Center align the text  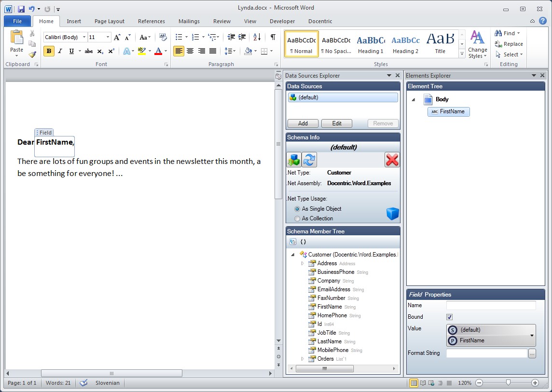190,51
